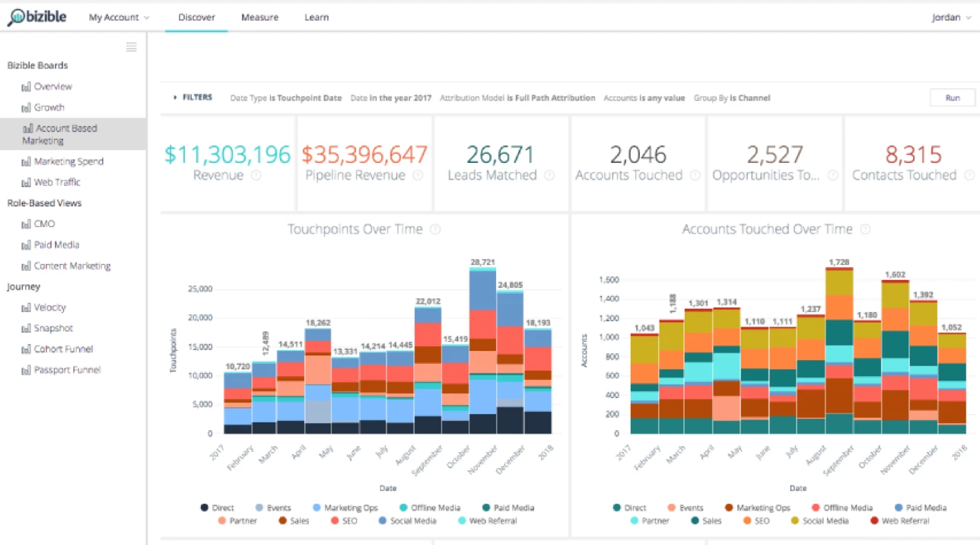Select Account Based Marketing board
Image resolution: width=980 pixels, height=545 pixels.
(73, 134)
